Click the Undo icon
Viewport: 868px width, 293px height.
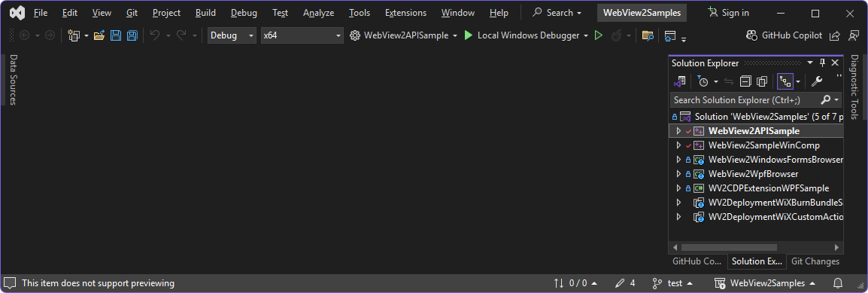point(155,35)
